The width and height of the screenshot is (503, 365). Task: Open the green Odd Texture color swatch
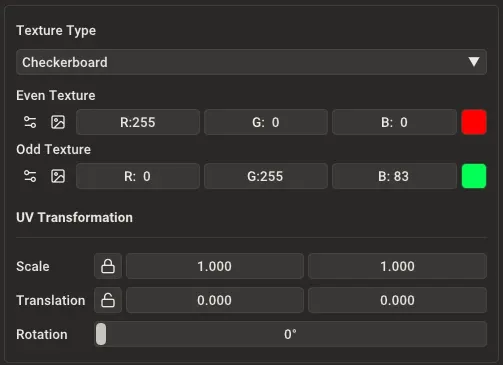coord(474,176)
